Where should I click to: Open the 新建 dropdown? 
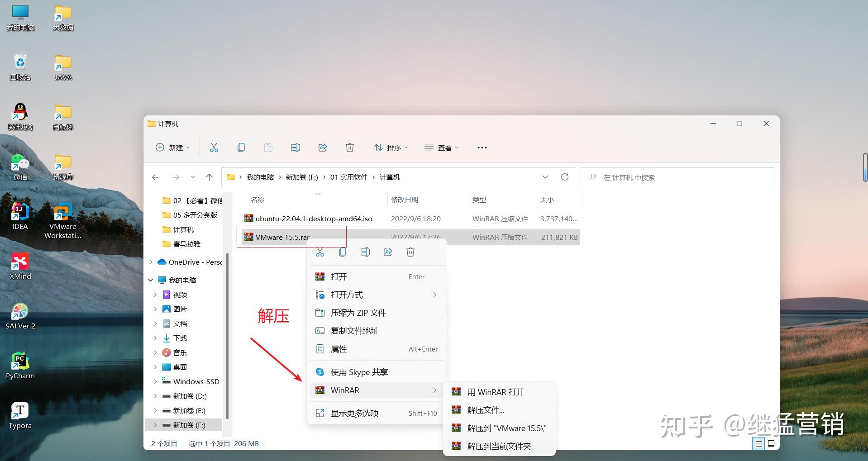(x=172, y=147)
